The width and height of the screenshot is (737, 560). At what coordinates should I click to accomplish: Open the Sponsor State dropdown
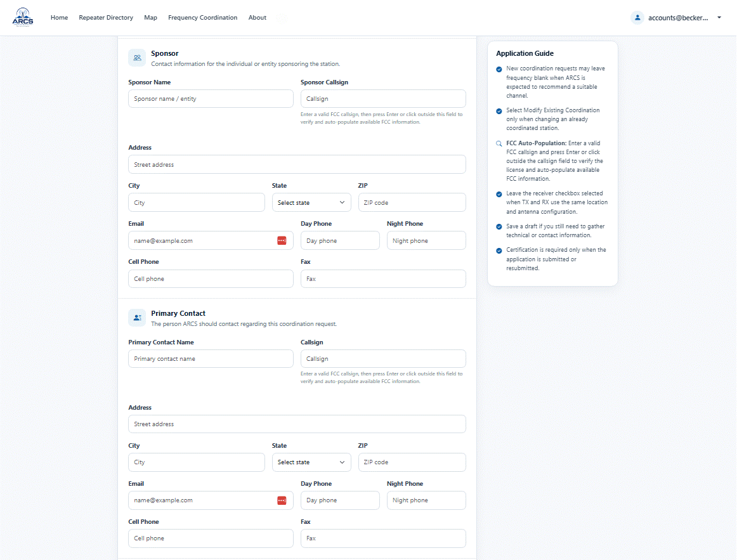311,202
